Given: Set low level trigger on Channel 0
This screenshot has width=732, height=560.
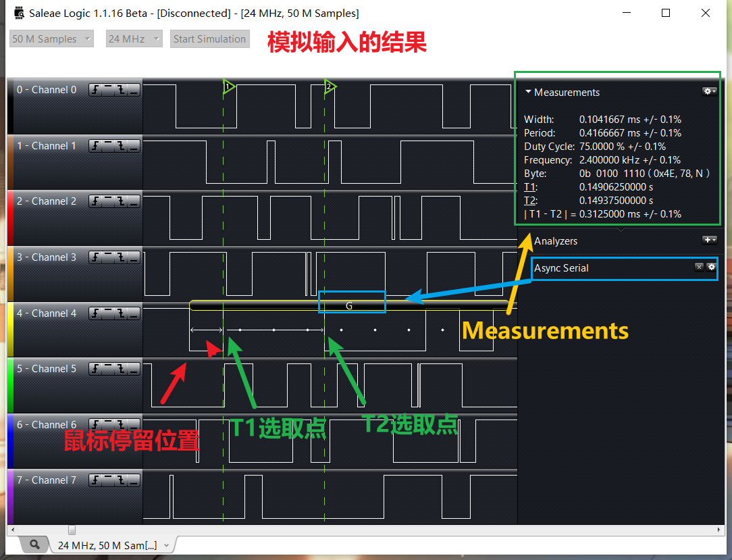Looking at the screenshot, I should (x=134, y=90).
